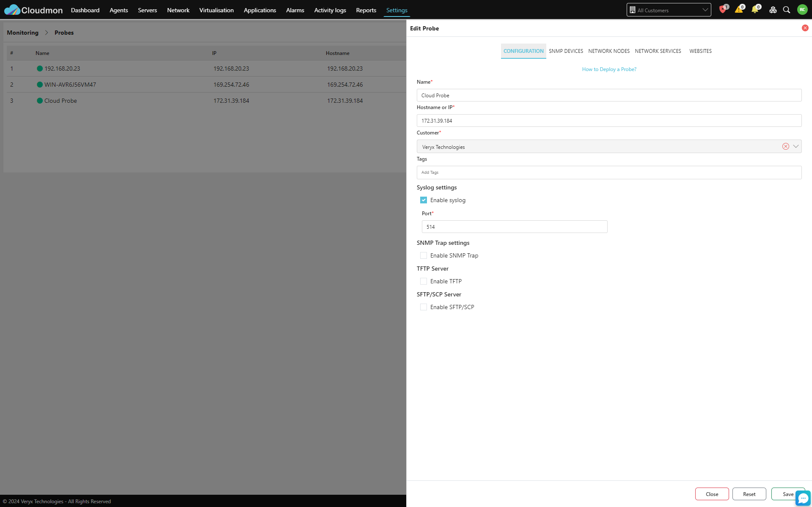Open the Network menu
The height and width of the screenshot is (507, 812).
point(178,10)
